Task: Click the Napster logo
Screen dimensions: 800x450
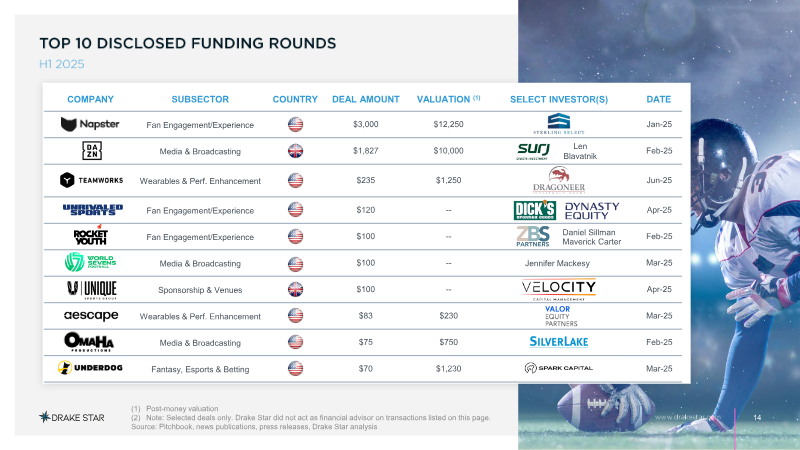Action: pyautogui.click(x=90, y=124)
